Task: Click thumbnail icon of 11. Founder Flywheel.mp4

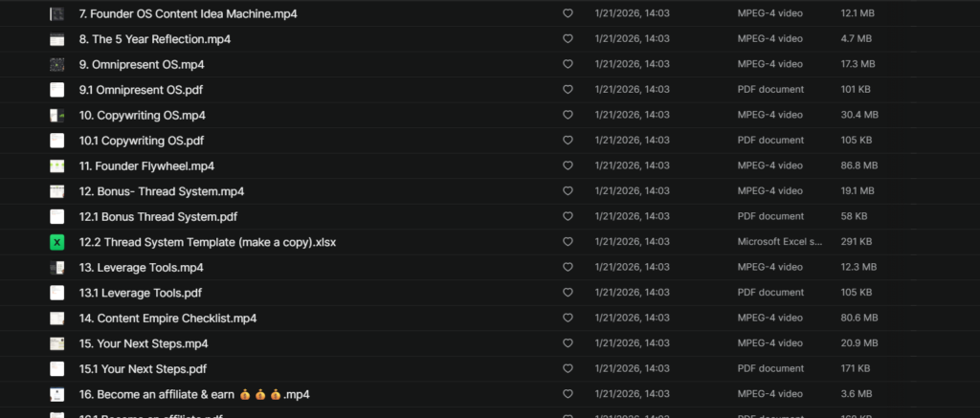Action: (57, 165)
